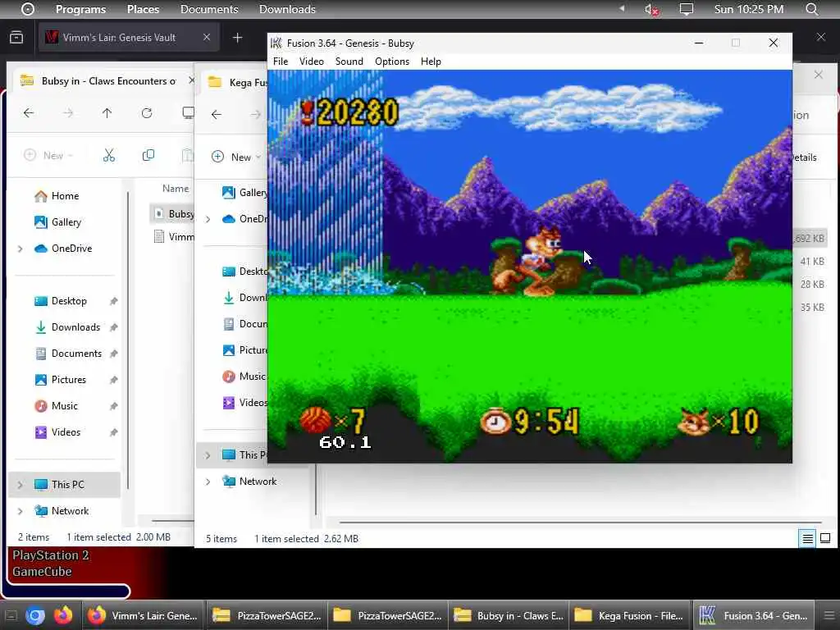Sort by Name column in Bubsy window

(176, 189)
